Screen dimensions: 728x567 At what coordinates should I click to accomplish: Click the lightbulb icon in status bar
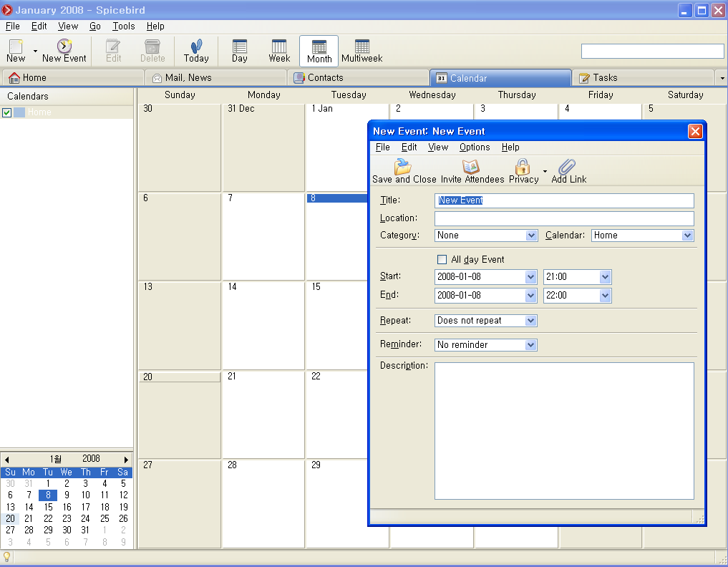tap(6, 557)
